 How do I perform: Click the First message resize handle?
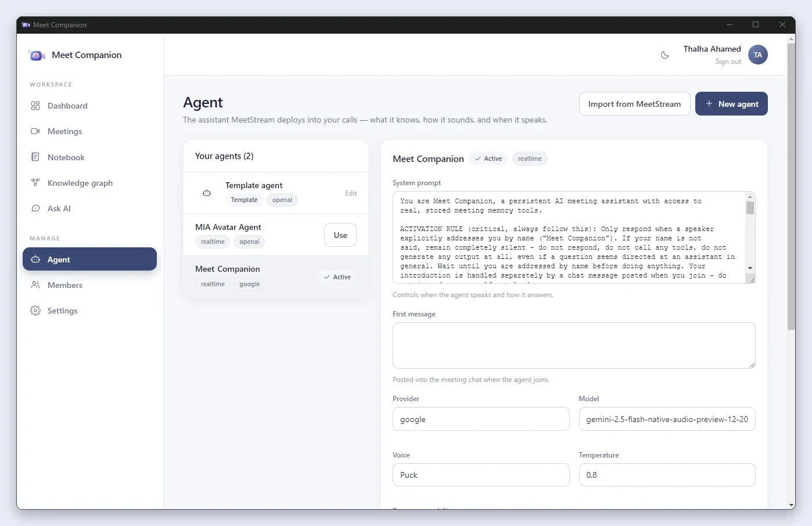[751, 364]
